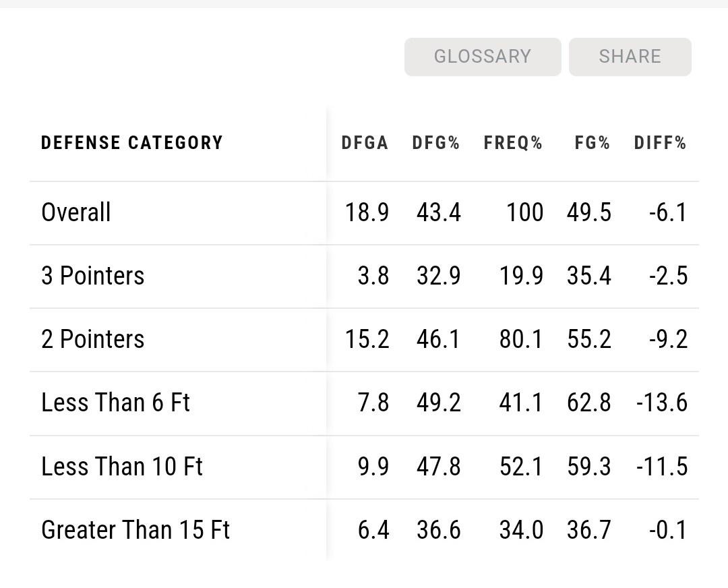Click the FG% column header
The image size is (728, 588).
(593, 143)
